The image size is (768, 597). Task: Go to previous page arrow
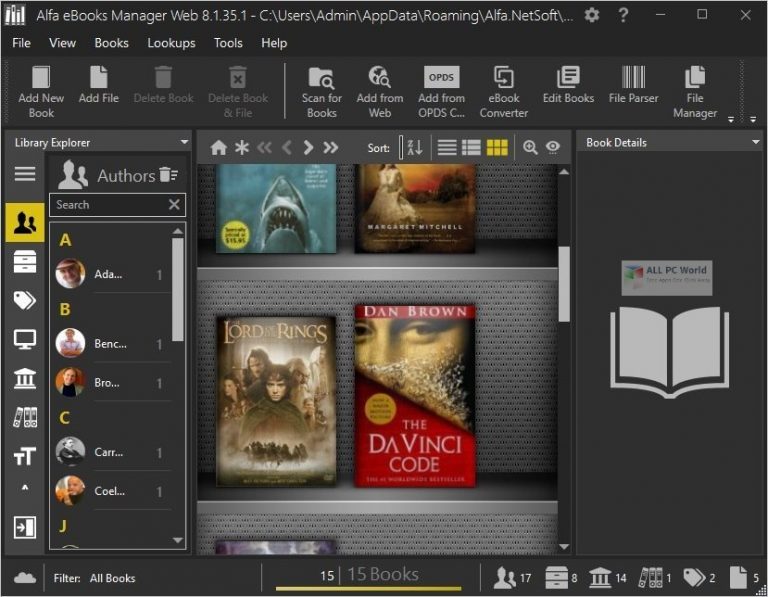click(x=287, y=147)
